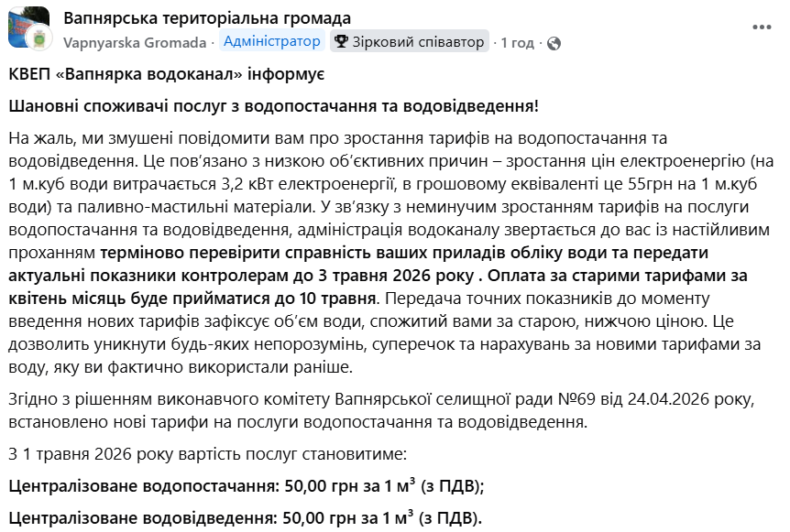Click the heading КВЕП «Вапнярка водоканал» інформує
Image resolution: width=790 pixels, height=532 pixels.
coord(167,72)
